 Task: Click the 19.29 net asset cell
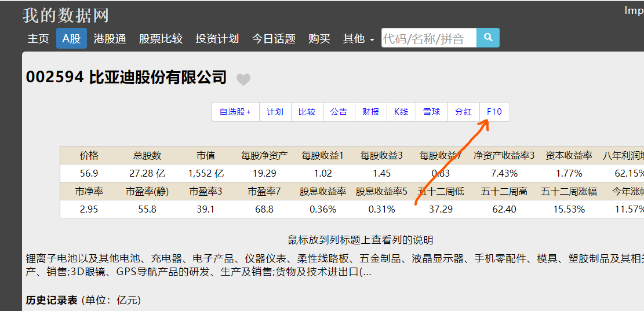264,174
